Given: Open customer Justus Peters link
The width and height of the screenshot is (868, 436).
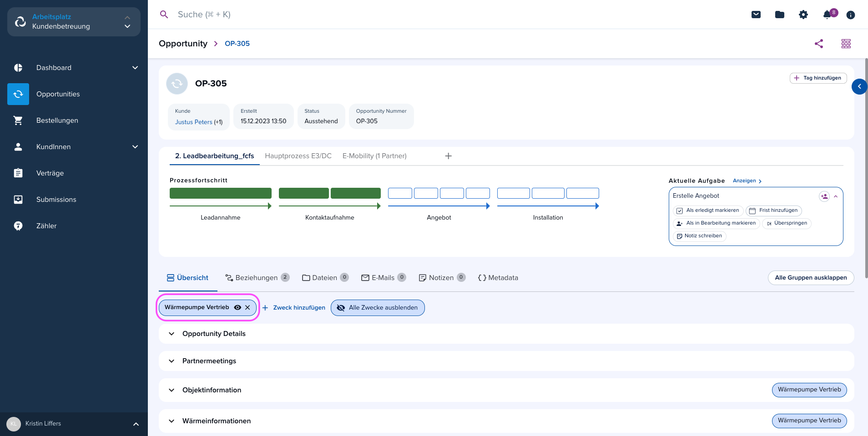Looking at the screenshot, I should click(194, 122).
